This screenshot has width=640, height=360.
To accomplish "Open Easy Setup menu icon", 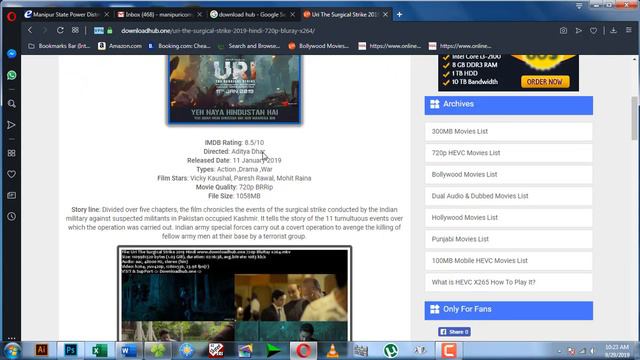I will pos(629,31).
